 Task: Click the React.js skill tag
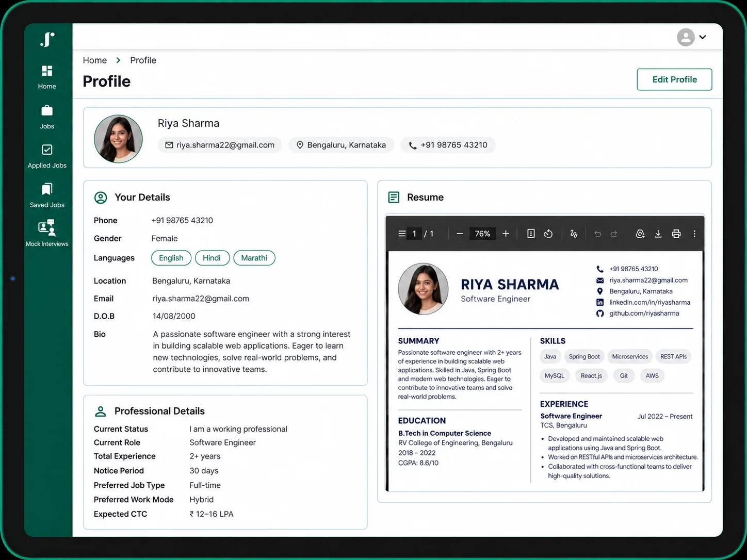click(591, 375)
